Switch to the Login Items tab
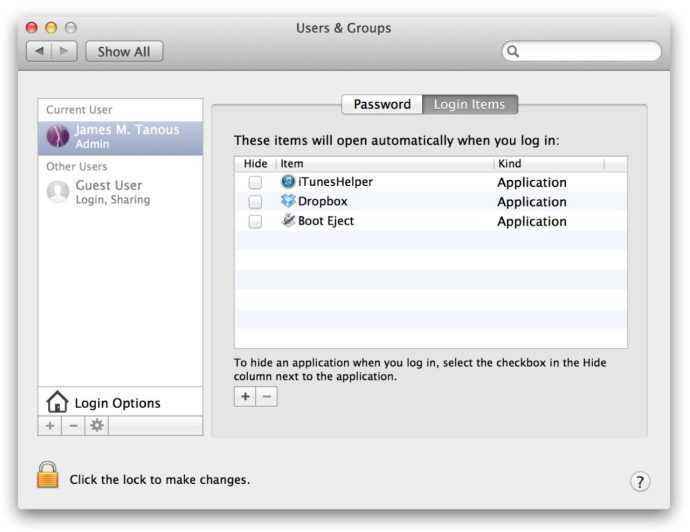 point(470,104)
